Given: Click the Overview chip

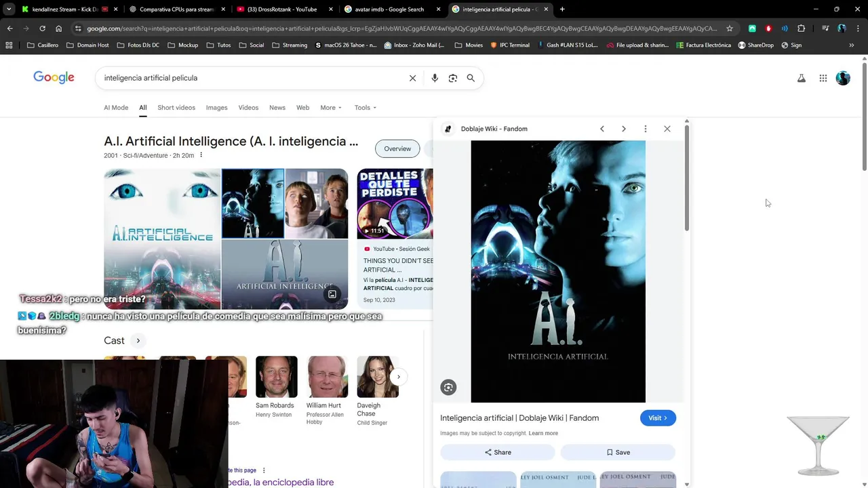Looking at the screenshot, I should point(397,149).
